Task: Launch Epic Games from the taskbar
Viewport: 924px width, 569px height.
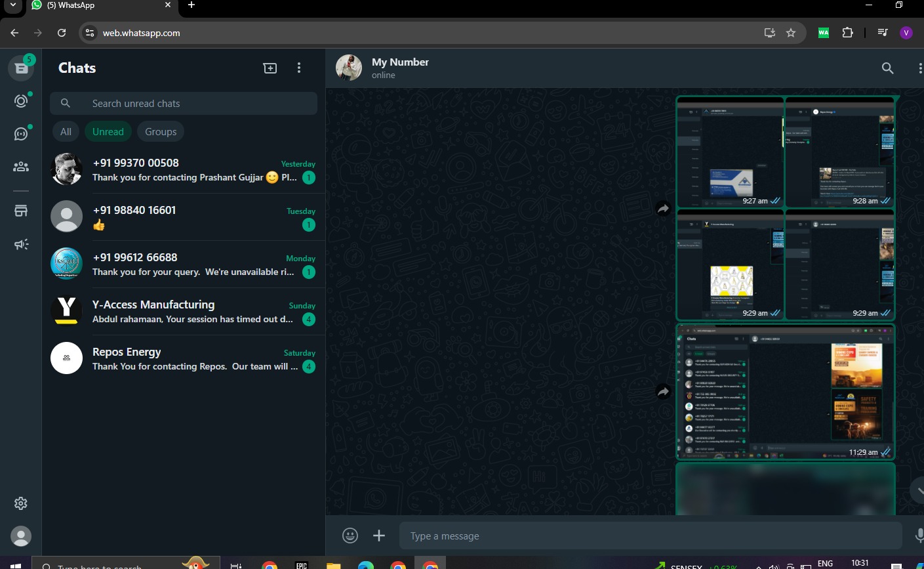Action: click(302, 564)
